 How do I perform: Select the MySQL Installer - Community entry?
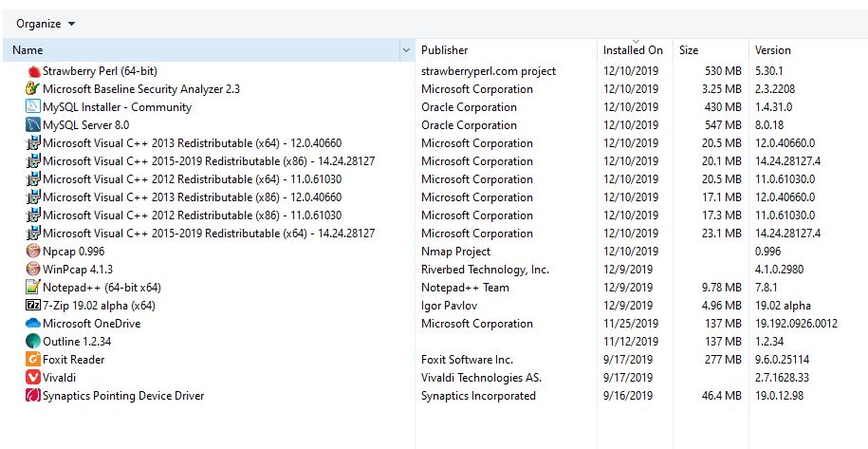[117, 107]
